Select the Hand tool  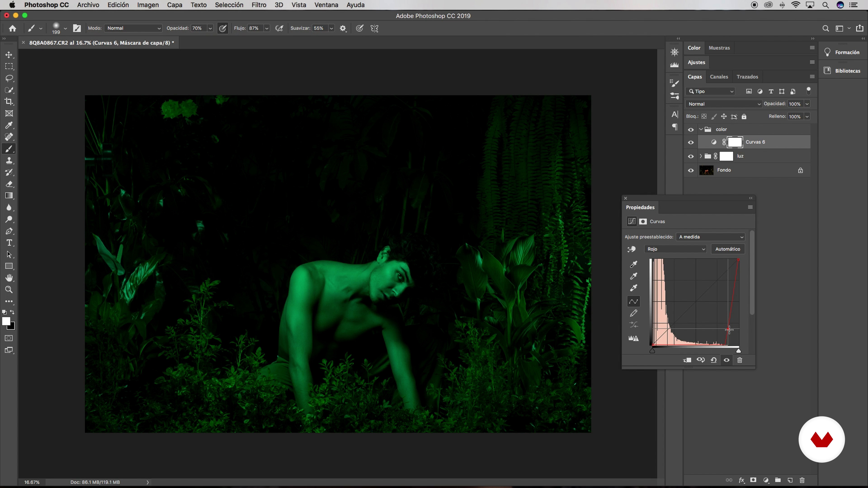coord(9,278)
